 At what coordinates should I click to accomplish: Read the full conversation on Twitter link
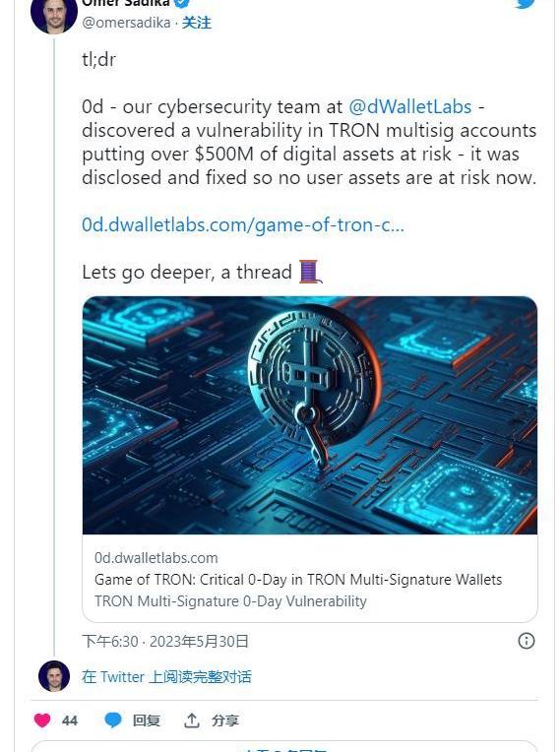(166, 677)
